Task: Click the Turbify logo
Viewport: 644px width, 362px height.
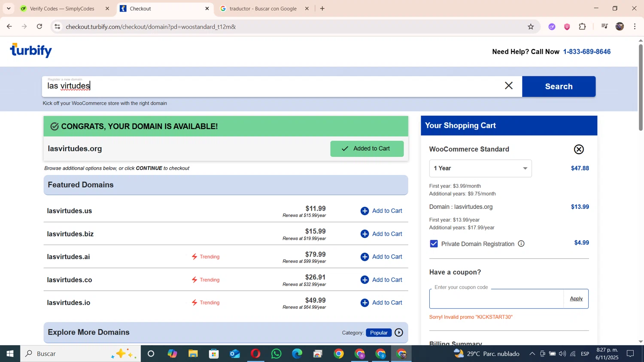Action: click(x=31, y=50)
